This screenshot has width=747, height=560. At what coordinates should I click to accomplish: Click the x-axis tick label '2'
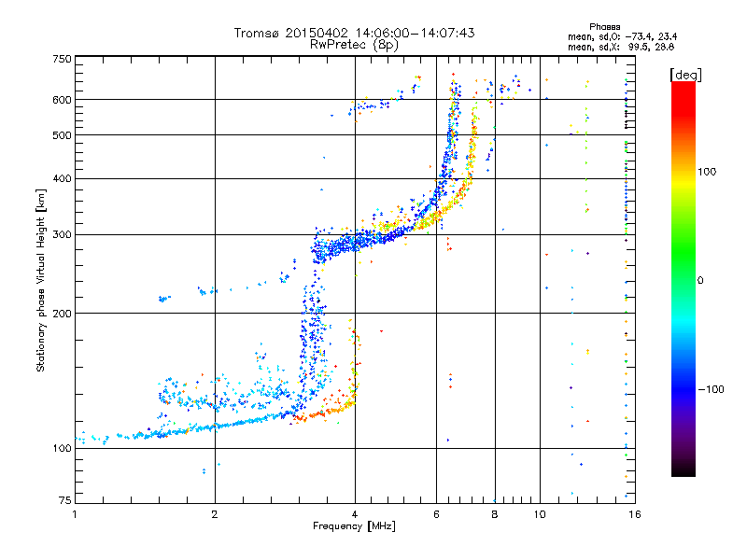[x=215, y=514]
